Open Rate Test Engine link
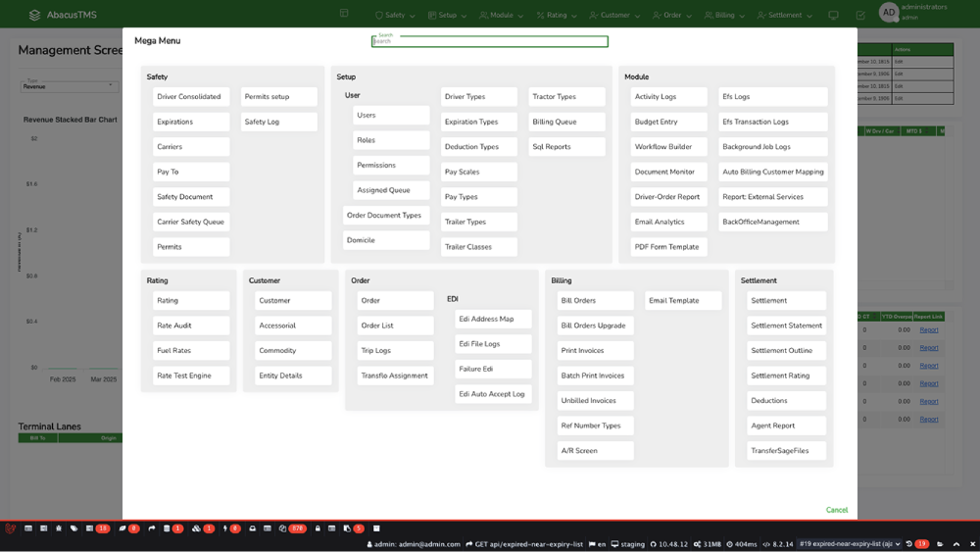 click(x=191, y=376)
